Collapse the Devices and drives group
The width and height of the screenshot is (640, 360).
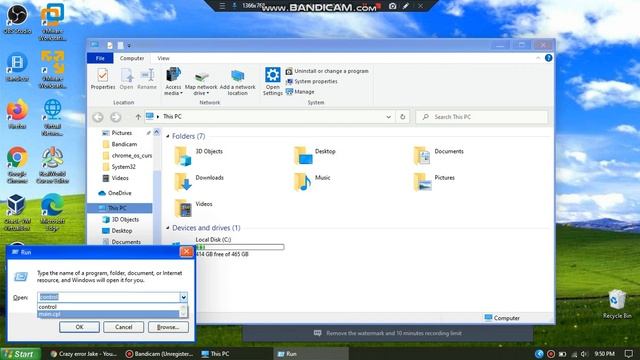click(x=168, y=228)
